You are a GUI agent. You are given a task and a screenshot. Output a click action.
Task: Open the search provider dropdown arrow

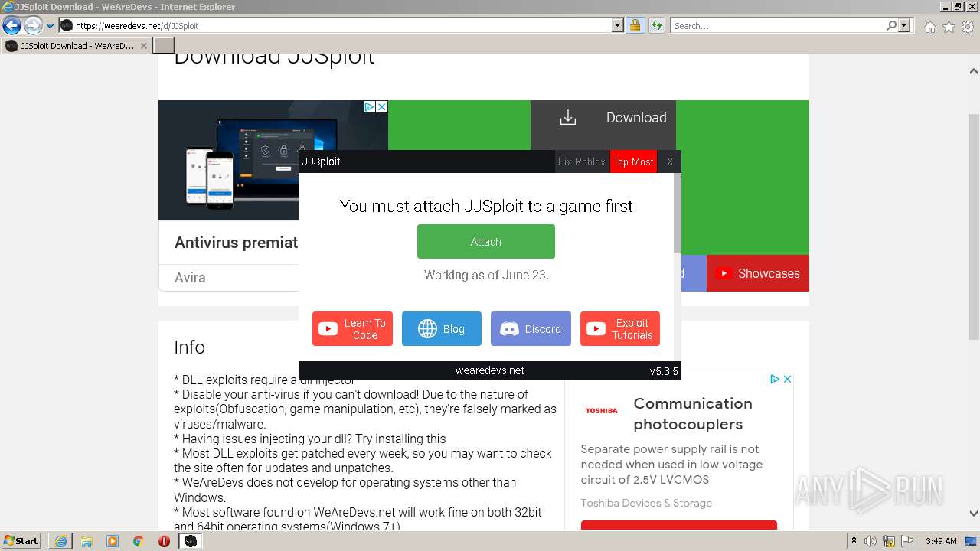point(904,26)
